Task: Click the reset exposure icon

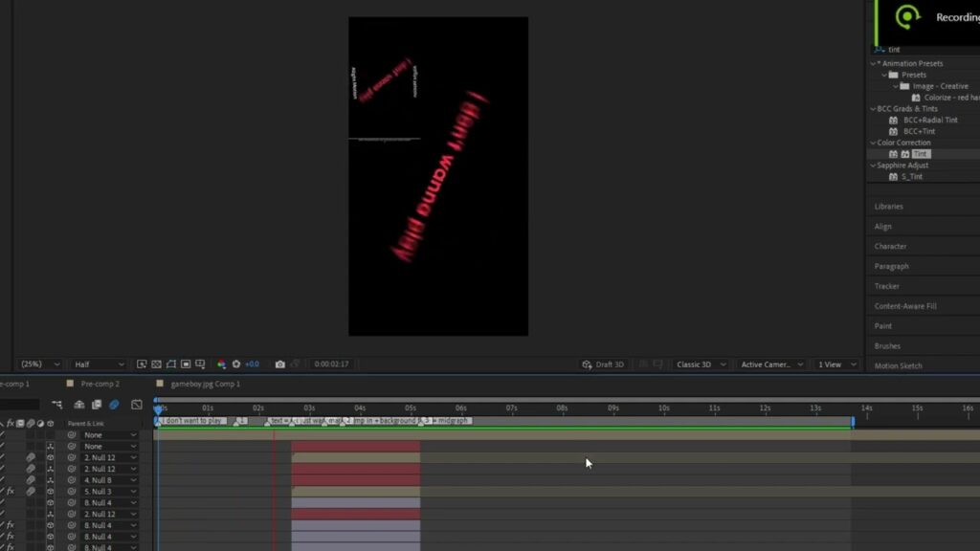Action: tap(235, 364)
